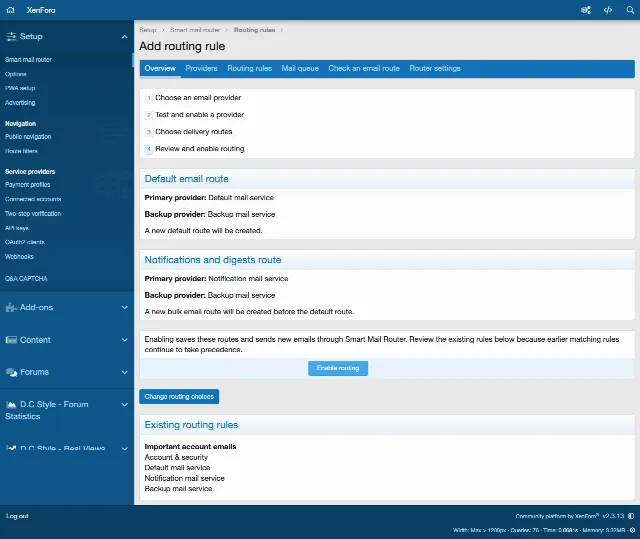Open API keys sidebar link

[17, 228]
